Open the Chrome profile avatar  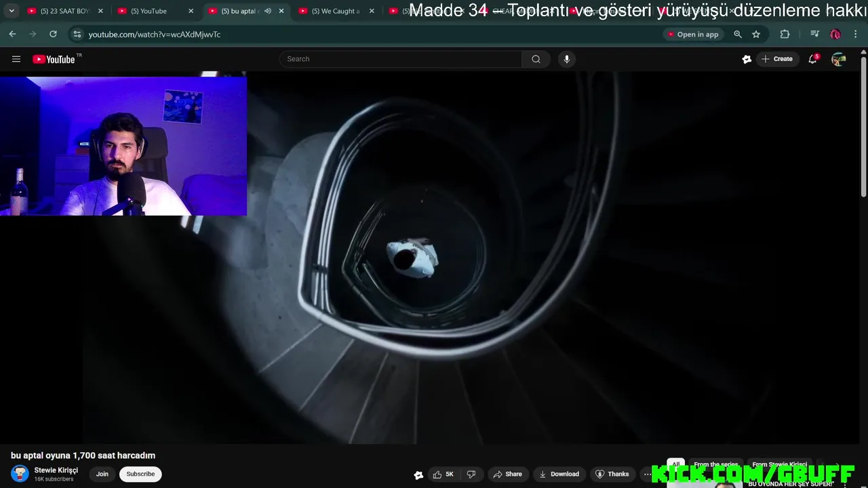tap(835, 34)
